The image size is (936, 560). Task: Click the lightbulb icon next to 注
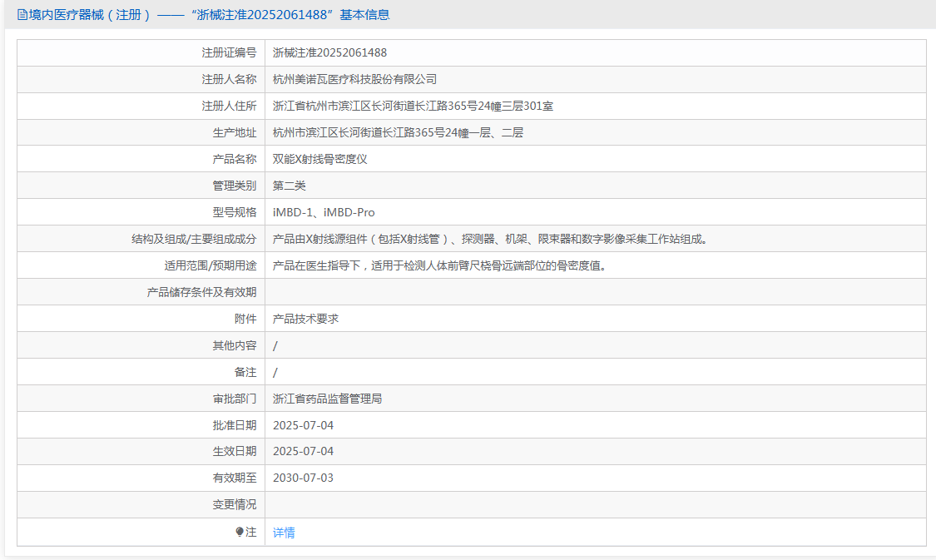coord(240,532)
